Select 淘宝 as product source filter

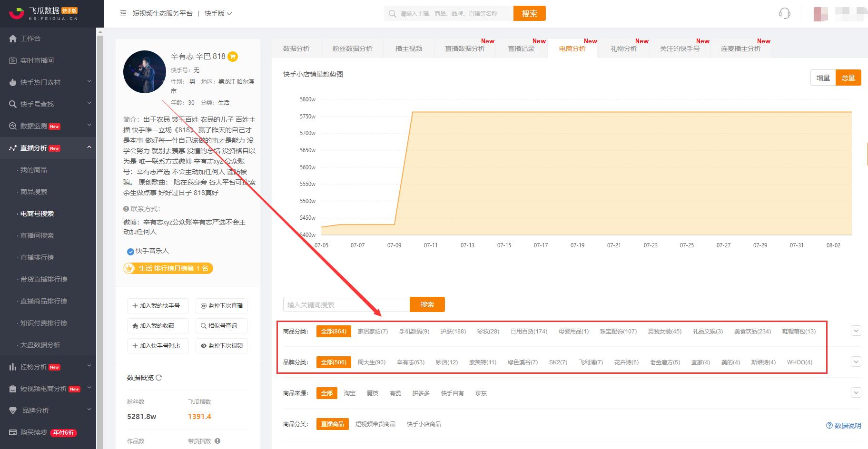[x=350, y=393]
